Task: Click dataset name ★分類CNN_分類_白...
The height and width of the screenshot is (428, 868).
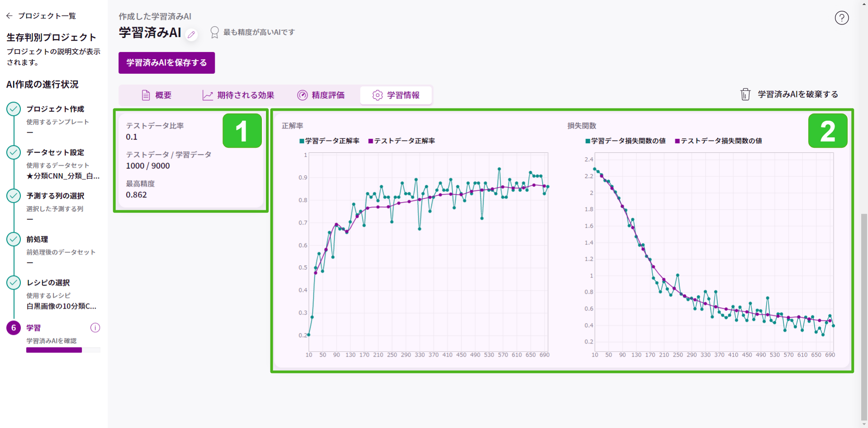Action: pyautogui.click(x=63, y=176)
